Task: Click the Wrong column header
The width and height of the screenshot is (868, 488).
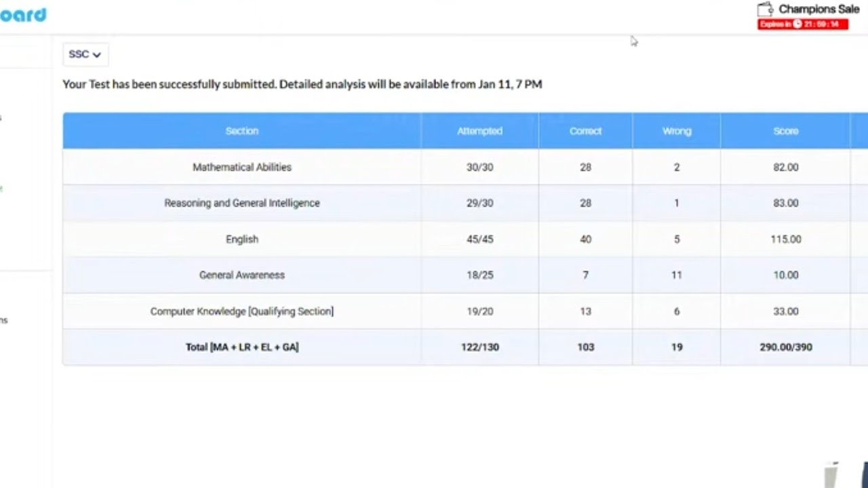Action: (677, 131)
